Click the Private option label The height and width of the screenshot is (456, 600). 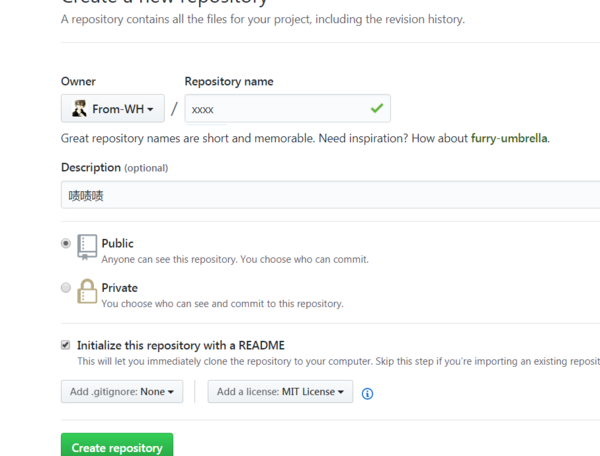[x=119, y=288]
